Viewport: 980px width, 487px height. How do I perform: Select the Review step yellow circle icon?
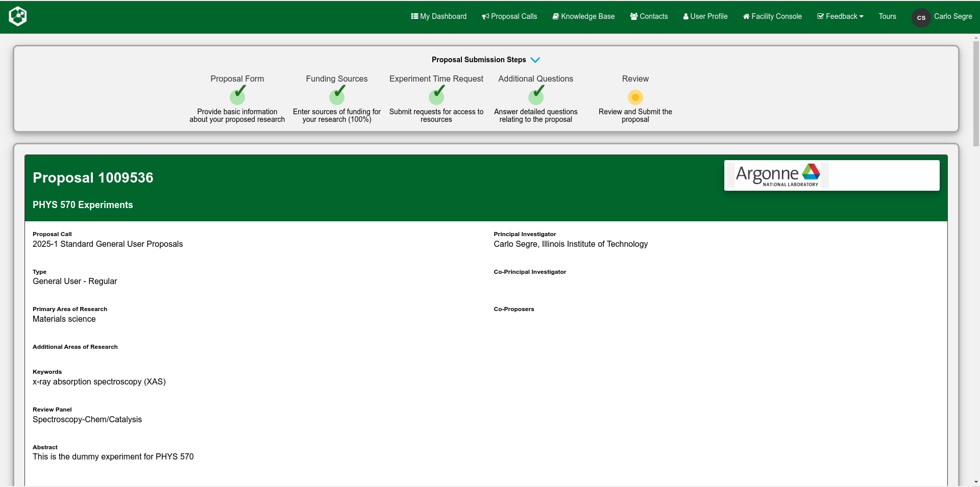(635, 97)
